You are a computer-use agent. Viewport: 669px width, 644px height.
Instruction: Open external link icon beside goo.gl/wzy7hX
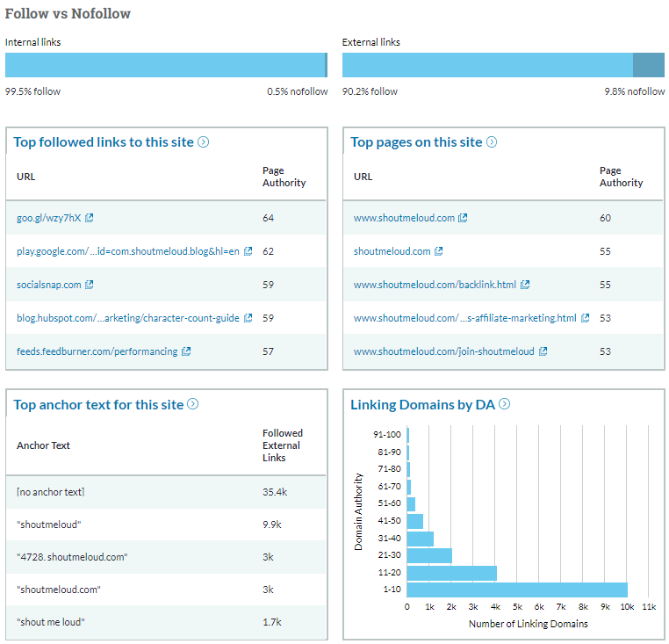[90, 218]
